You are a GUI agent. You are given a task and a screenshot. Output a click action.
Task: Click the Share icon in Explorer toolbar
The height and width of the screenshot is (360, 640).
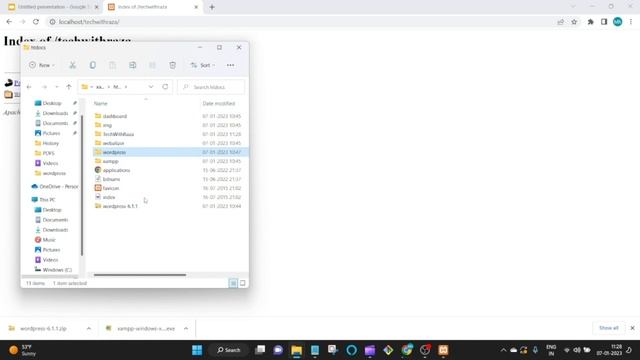(152, 65)
